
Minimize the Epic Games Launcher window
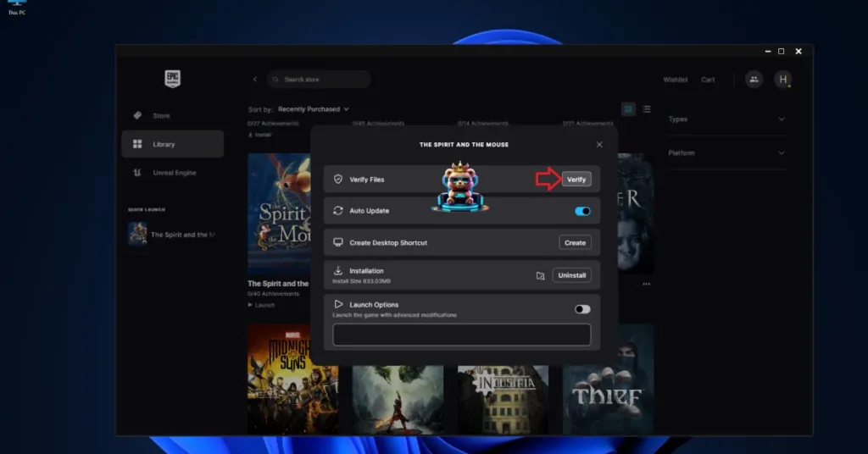click(x=768, y=51)
